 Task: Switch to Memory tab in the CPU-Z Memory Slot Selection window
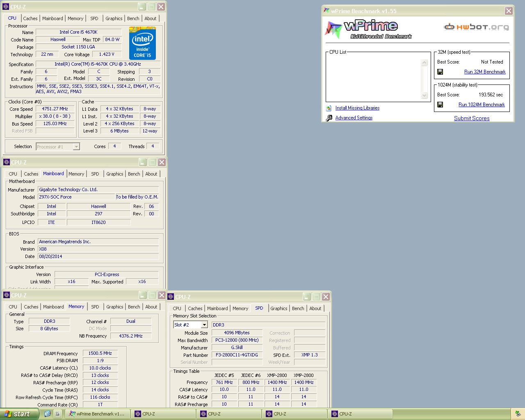point(240,309)
